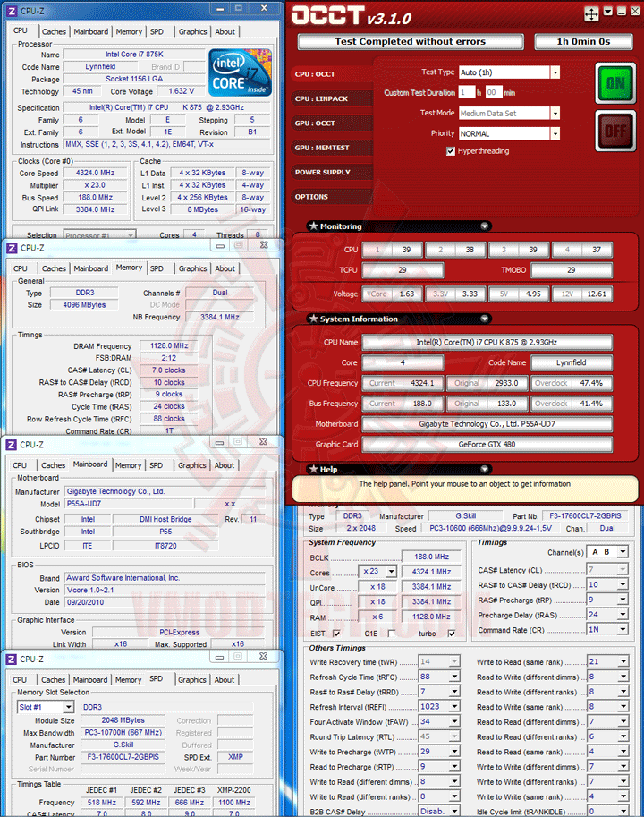Image resolution: width=644 pixels, height=817 pixels.
Task: Collapse the Monitoring section arrow
Action: [x=484, y=226]
